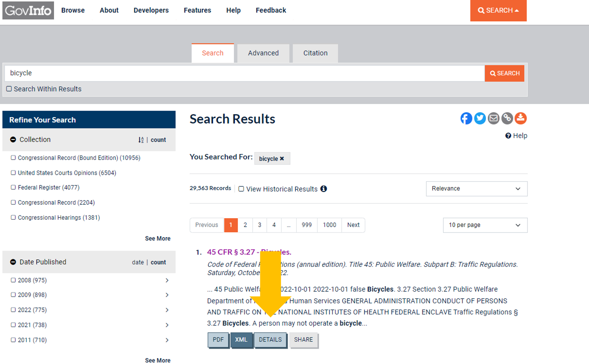This screenshot has width=589, height=364.
Task: Open the Help tooltip next to Historical Results
Action: [324, 189]
